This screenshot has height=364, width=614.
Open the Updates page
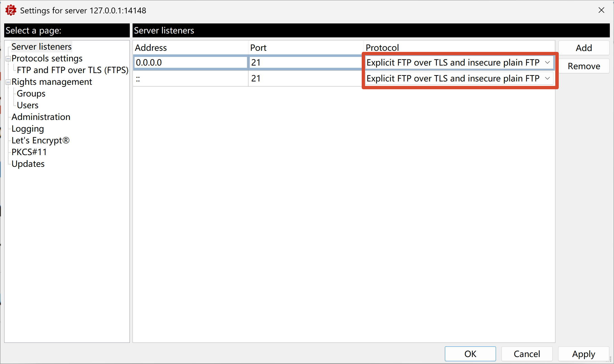(28, 164)
